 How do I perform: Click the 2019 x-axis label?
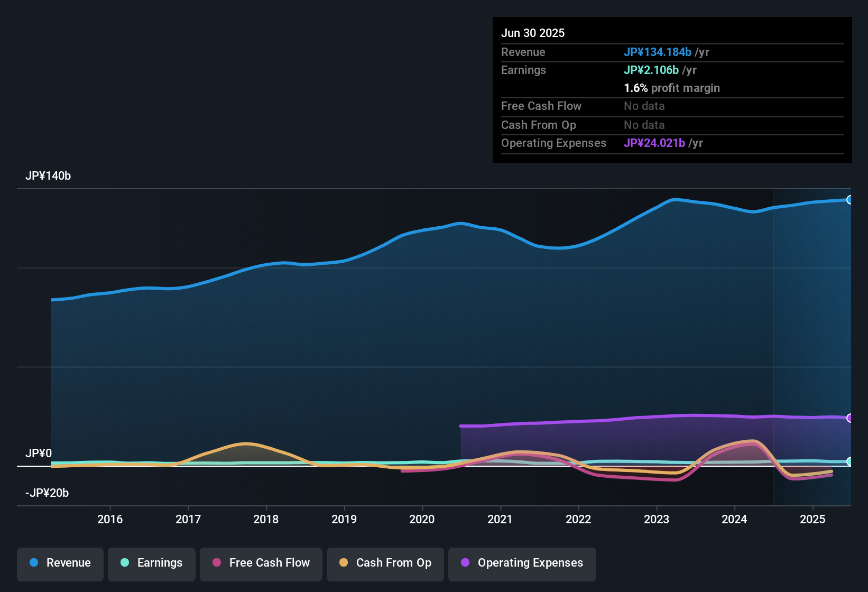[344, 519]
